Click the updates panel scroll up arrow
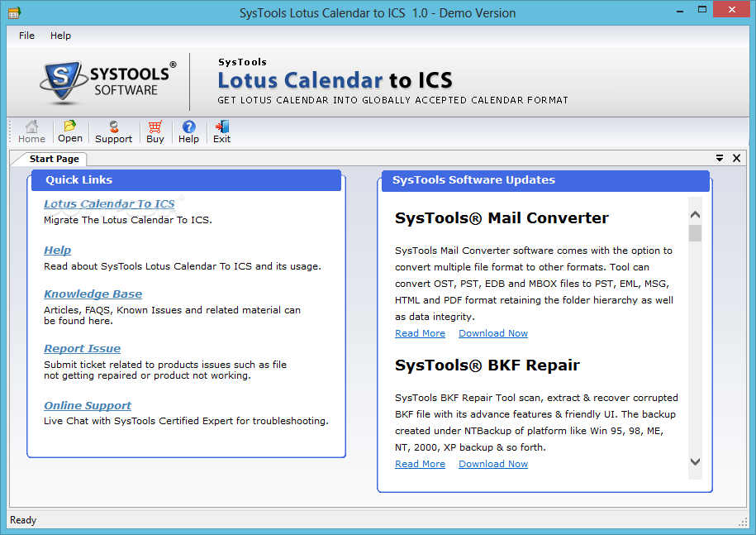The image size is (756, 535). (x=695, y=215)
